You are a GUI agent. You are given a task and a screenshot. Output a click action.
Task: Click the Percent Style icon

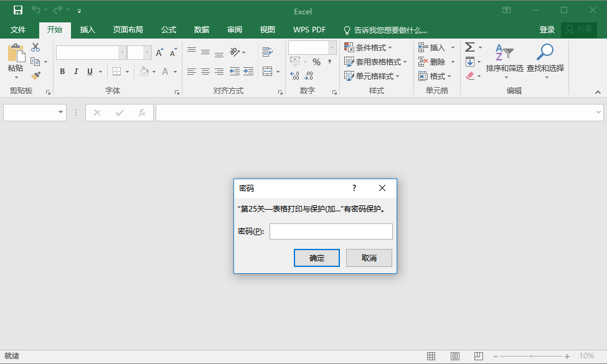pyautogui.click(x=317, y=62)
